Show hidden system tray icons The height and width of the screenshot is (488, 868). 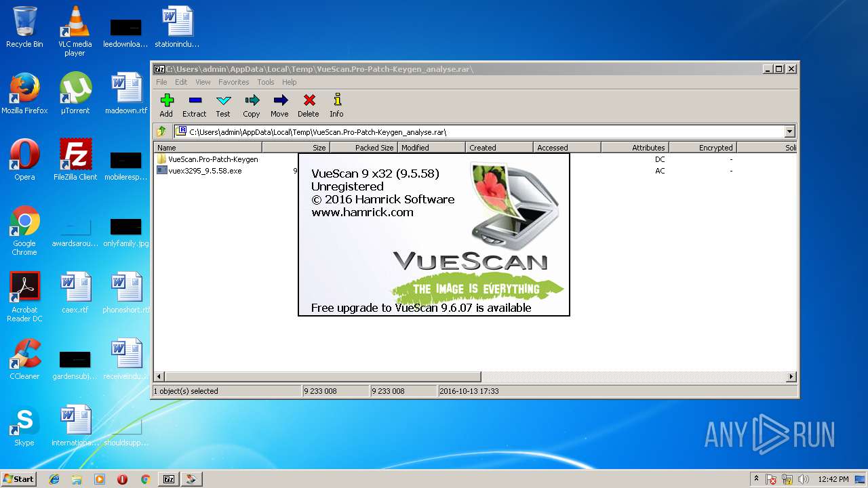(x=756, y=479)
